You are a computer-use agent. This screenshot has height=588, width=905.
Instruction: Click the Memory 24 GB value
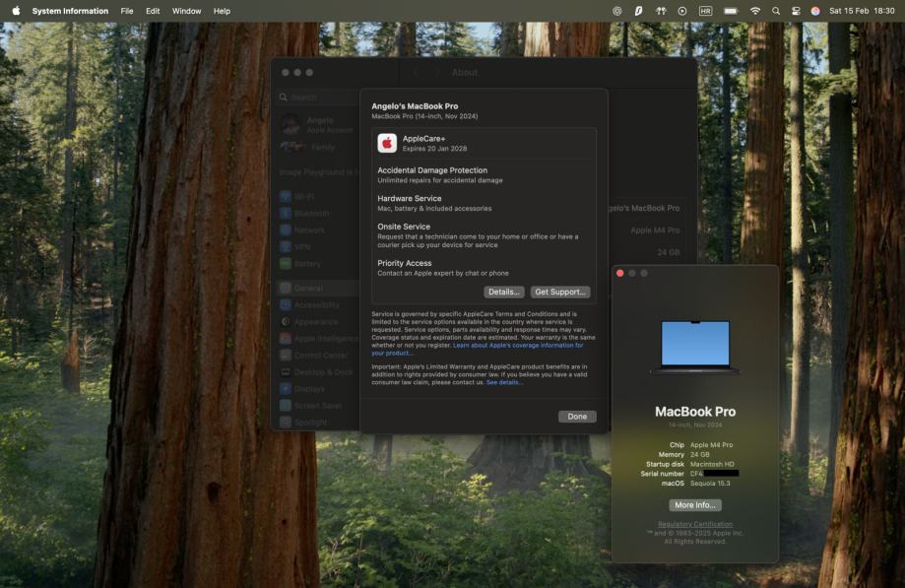pos(700,455)
